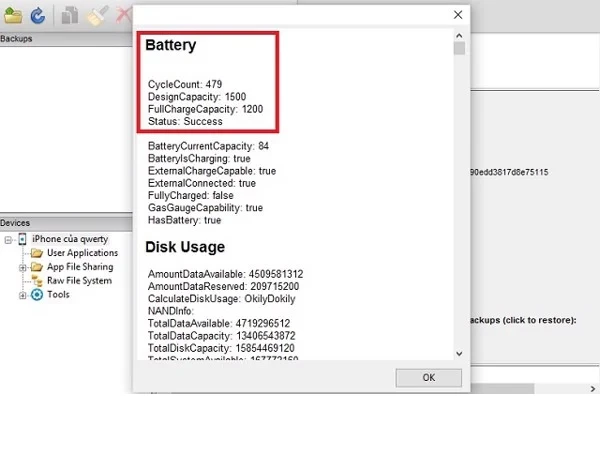Viewport: 600px width, 460px height.
Task: Click the dialog scrollbar down arrow
Action: pyautogui.click(x=459, y=353)
